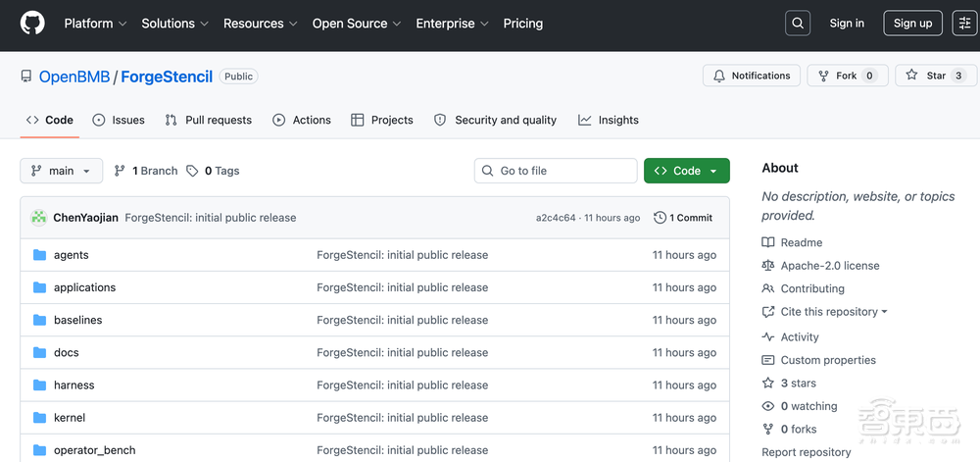Viewport: 980px width, 462px height.
Task: Click the Readme book icon in About
Action: [768, 242]
